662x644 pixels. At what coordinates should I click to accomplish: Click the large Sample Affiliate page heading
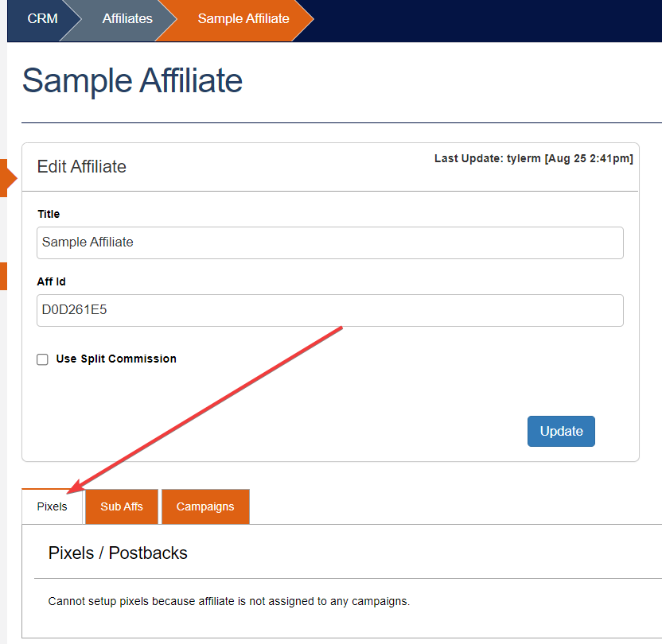click(x=132, y=81)
